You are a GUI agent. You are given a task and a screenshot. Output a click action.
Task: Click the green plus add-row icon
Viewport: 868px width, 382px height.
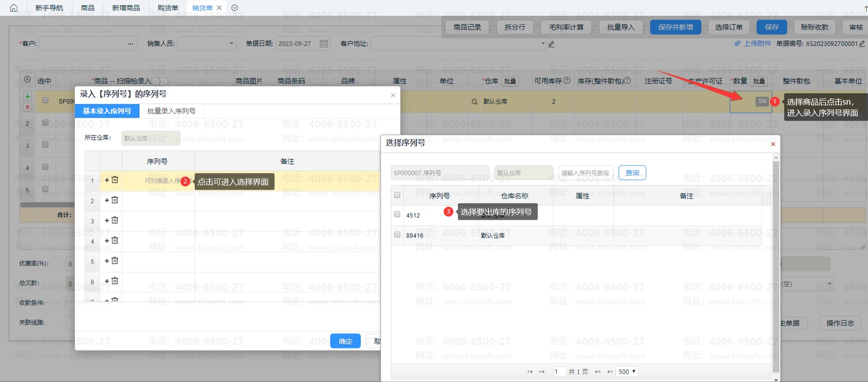(x=28, y=97)
